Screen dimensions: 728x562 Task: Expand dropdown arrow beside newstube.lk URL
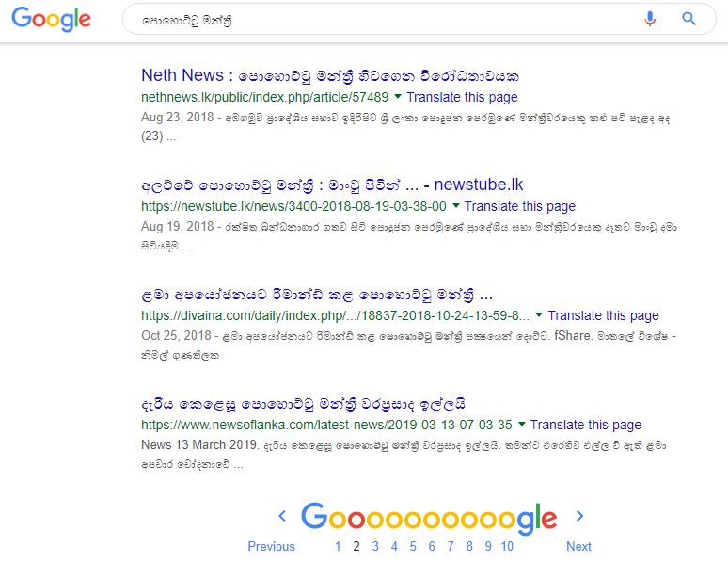456,205
